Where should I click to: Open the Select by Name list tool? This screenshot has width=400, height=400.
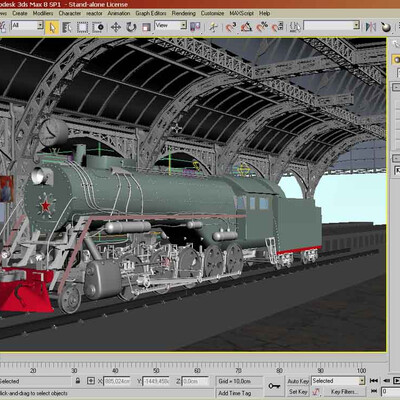(67, 27)
